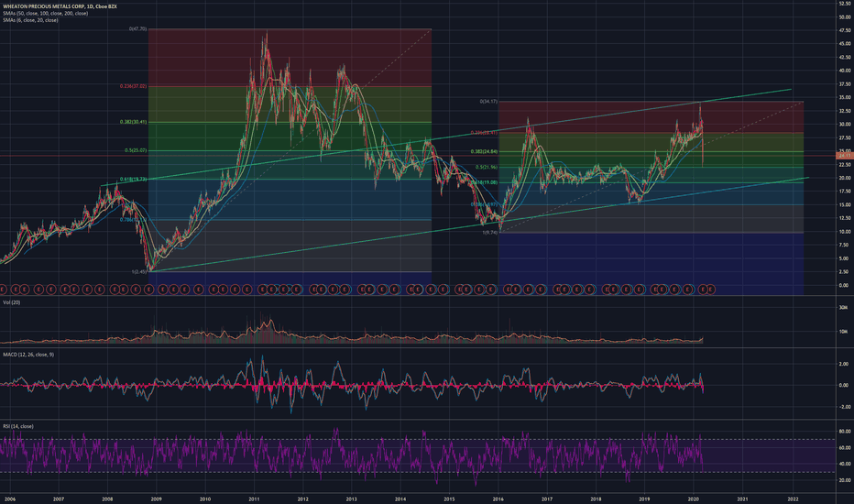Open the RSI (14, close) indicator label
This screenshot has width=854, height=504.
(18, 427)
